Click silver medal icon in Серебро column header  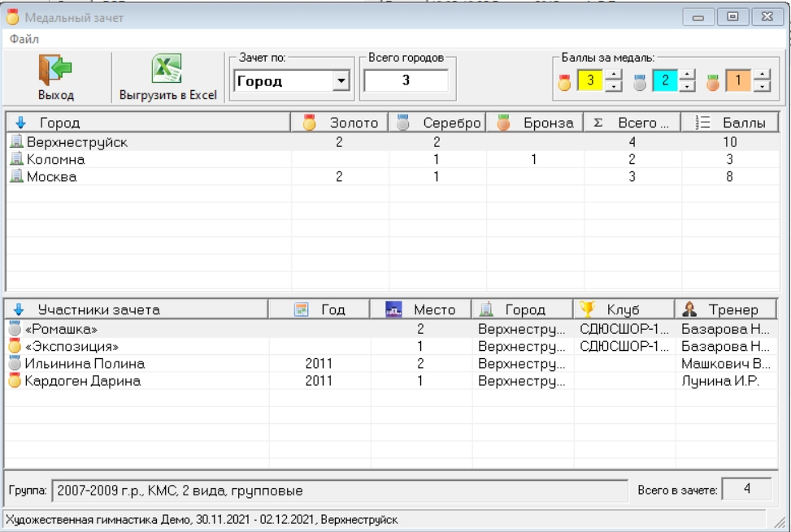[402, 123]
